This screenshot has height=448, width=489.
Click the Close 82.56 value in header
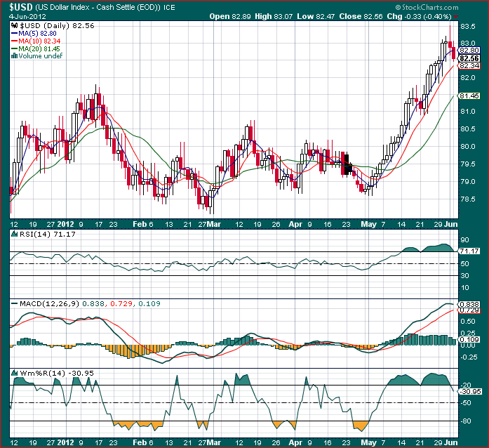coord(361,17)
